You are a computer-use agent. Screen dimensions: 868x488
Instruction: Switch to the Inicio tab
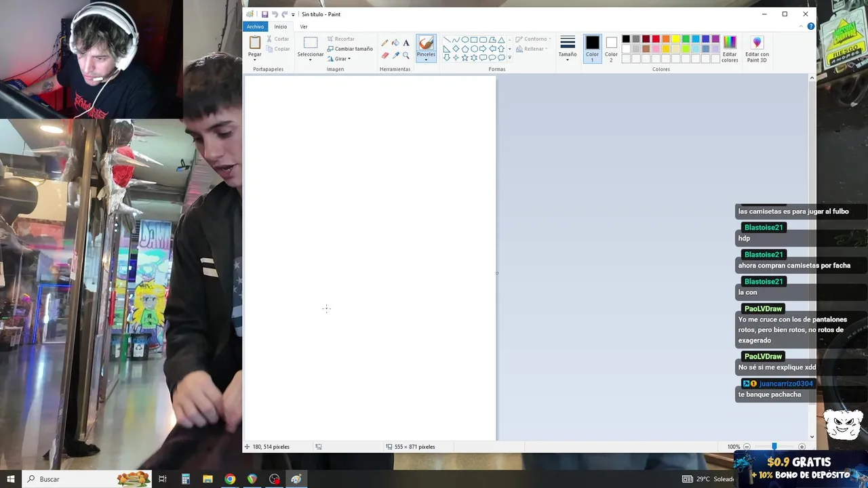point(281,26)
